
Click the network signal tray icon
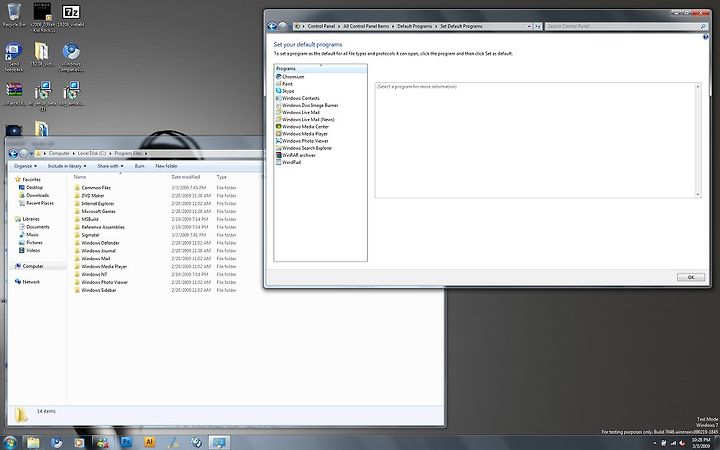pyautogui.click(x=673, y=443)
